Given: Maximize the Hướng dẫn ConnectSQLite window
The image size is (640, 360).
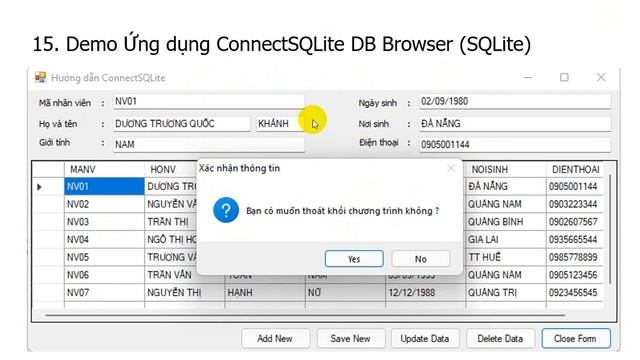Looking at the screenshot, I should click(564, 77).
